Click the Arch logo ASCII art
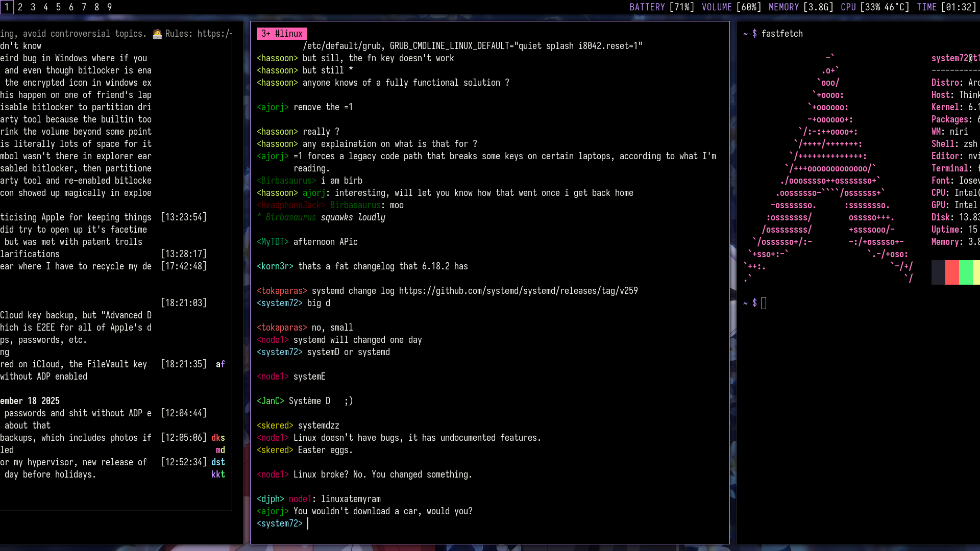 click(x=829, y=168)
